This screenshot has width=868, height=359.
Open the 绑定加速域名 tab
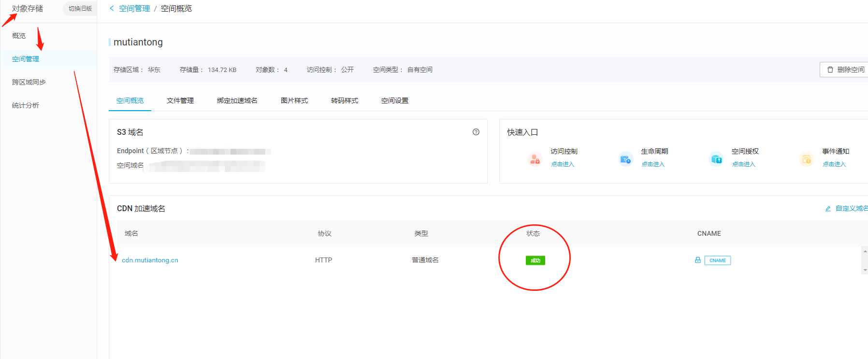click(x=237, y=101)
